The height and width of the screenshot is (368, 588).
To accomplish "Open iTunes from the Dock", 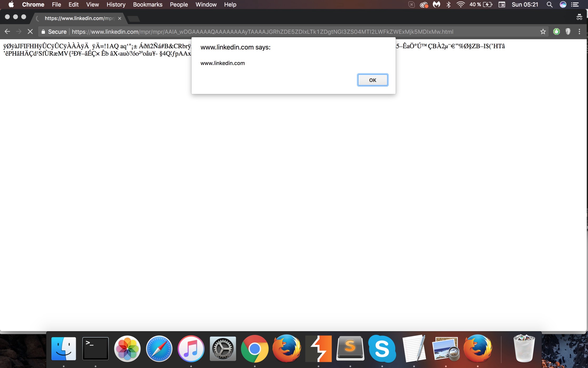I will [191, 348].
